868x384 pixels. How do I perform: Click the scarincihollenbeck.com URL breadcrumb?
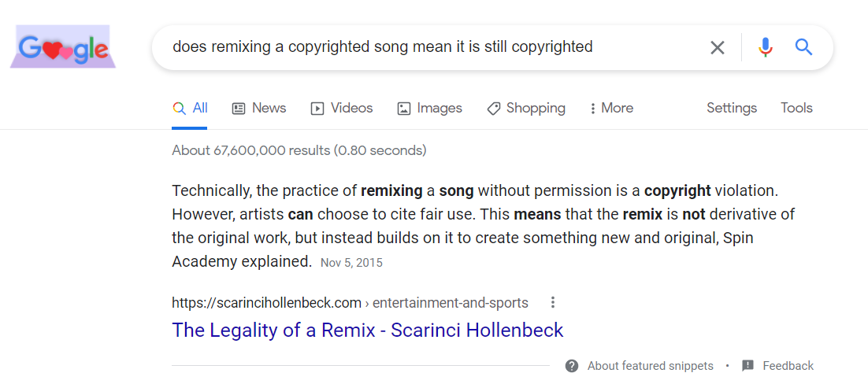(x=266, y=302)
